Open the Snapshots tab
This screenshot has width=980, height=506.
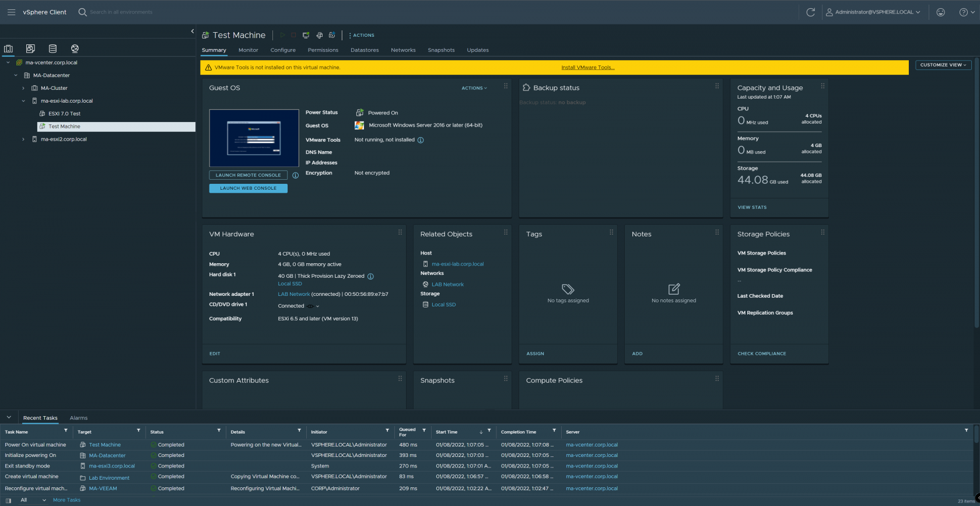pyautogui.click(x=441, y=50)
